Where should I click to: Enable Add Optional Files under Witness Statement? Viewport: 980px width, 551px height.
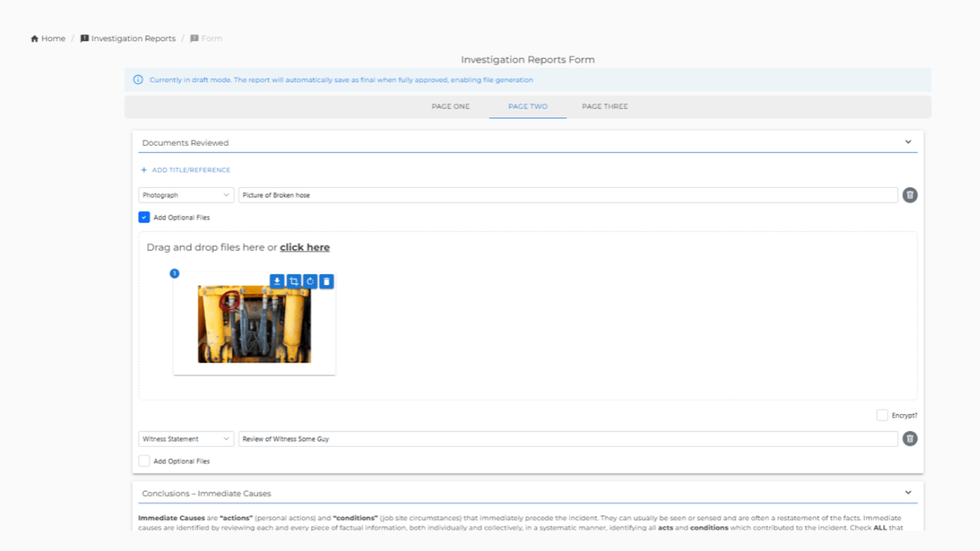pyautogui.click(x=143, y=461)
